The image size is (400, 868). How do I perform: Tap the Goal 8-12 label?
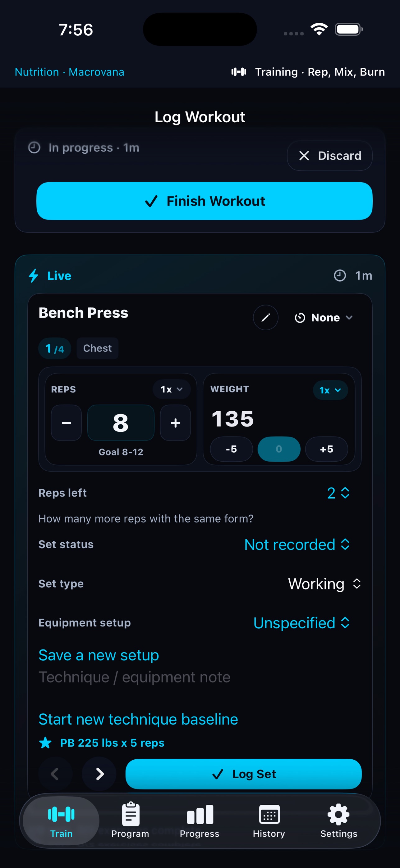point(121,452)
